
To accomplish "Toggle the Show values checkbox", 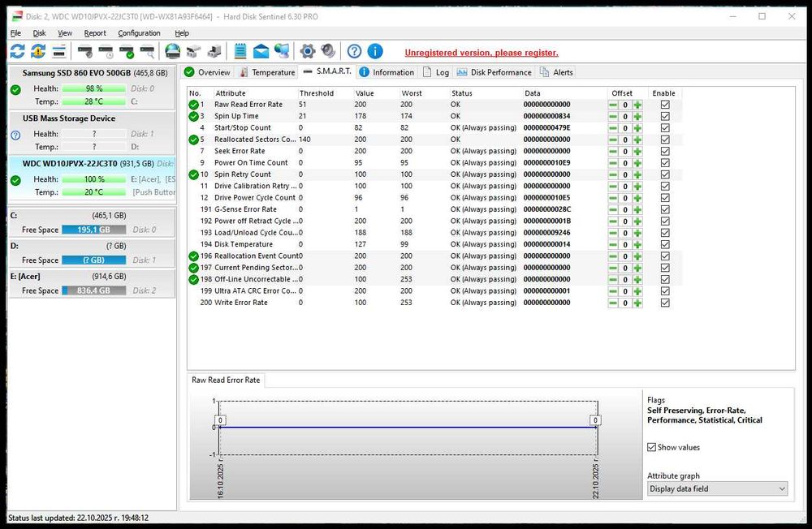I will click(652, 447).
